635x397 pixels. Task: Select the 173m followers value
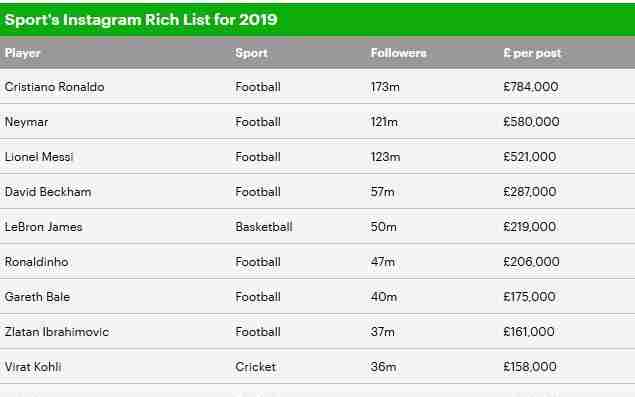(x=385, y=87)
